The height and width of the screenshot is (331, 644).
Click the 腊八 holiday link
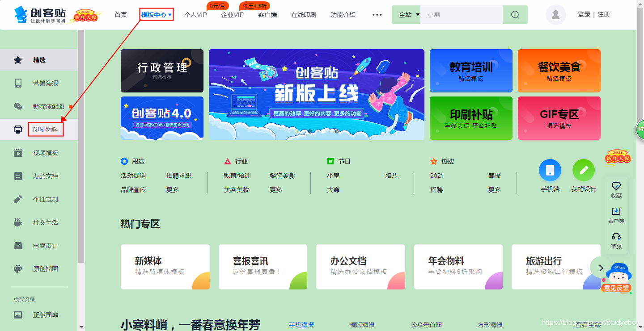pyautogui.click(x=391, y=176)
